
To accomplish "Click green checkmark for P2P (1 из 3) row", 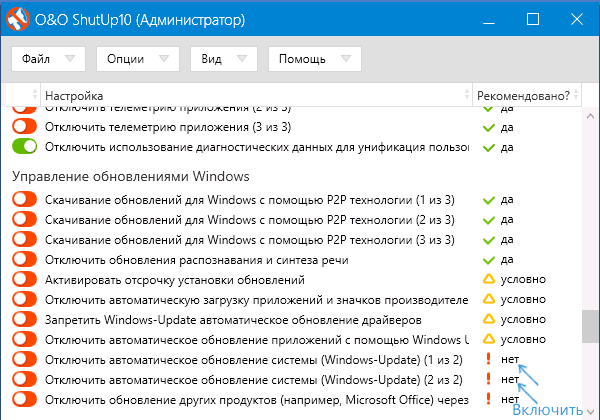I will [489, 200].
